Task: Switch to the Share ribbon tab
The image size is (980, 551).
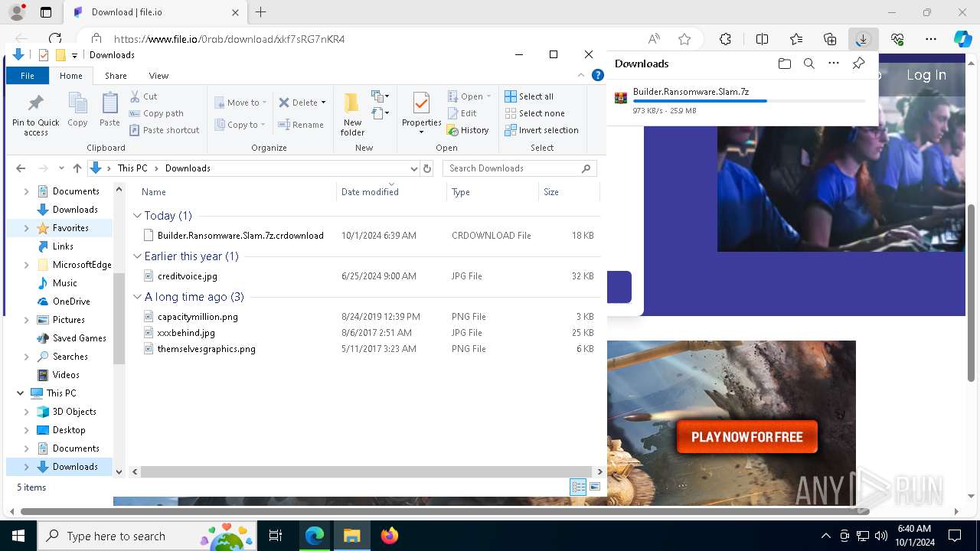Action: [x=116, y=76]
